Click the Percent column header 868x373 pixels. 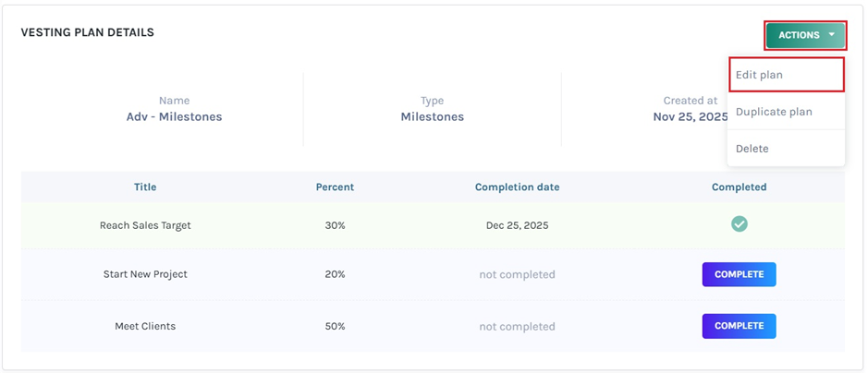tap(335, 187)
